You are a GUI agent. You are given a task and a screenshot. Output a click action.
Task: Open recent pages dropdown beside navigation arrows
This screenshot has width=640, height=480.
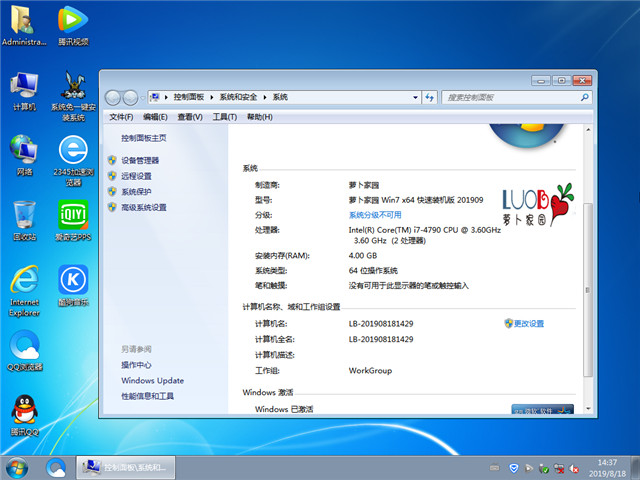point(142,98)
